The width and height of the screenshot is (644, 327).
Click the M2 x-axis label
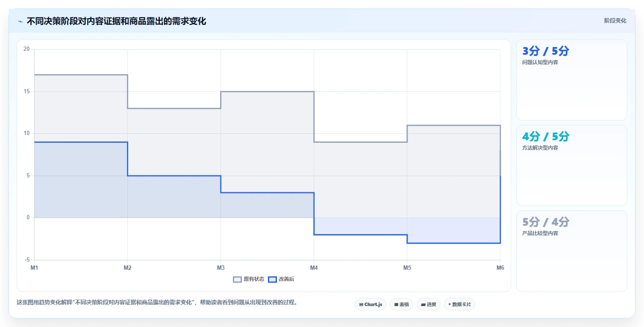point(127,268)
